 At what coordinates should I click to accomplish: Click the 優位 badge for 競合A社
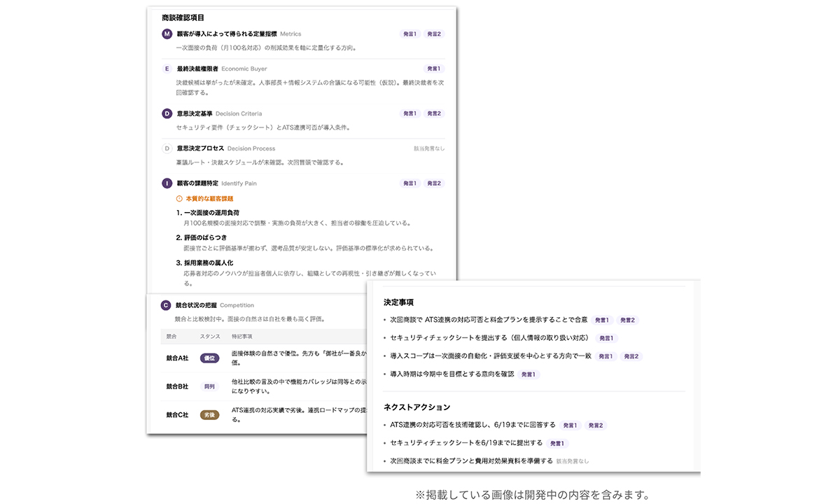(209, 358)
